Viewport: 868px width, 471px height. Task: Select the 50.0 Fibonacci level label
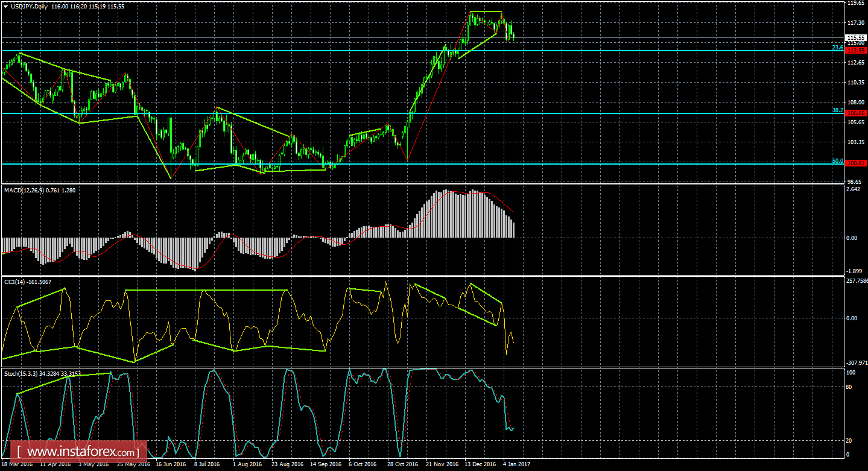837,161
